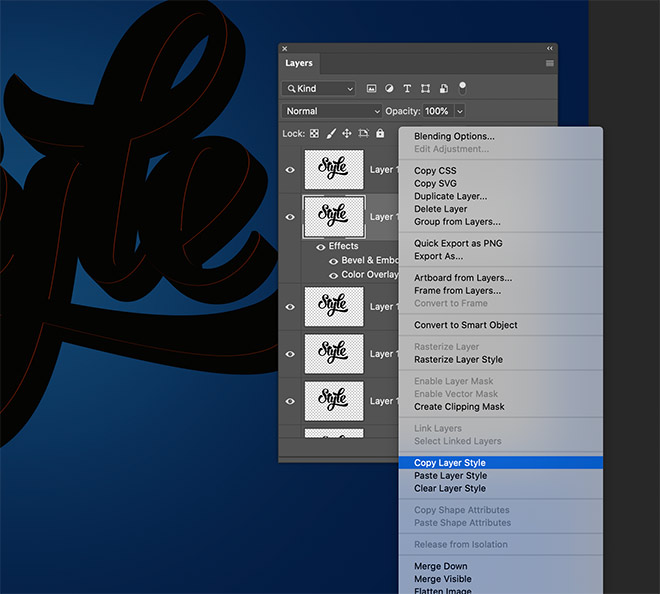Choose Copy Layer Style from context menu
The width and height of the screenshot is (660, 594).
point(450,463)
